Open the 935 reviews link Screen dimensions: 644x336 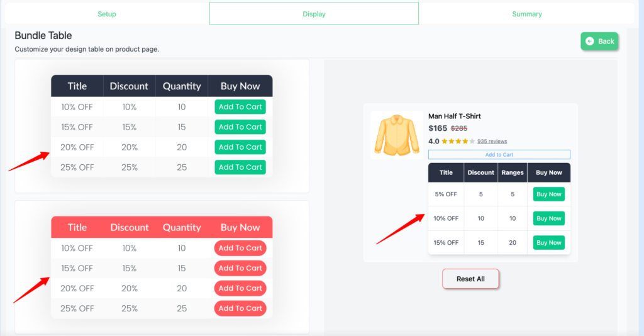pos(492,142)
